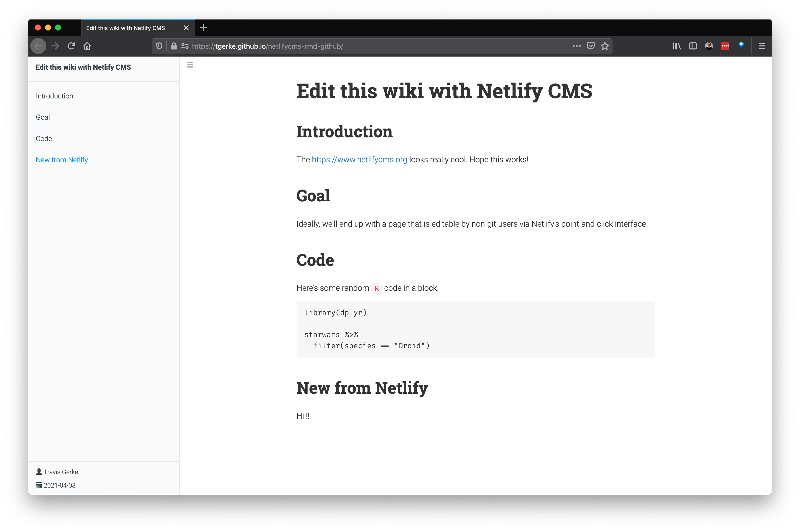
Task: Click inside the address bar
Action: pyautogui.click(x=339, y=46)
